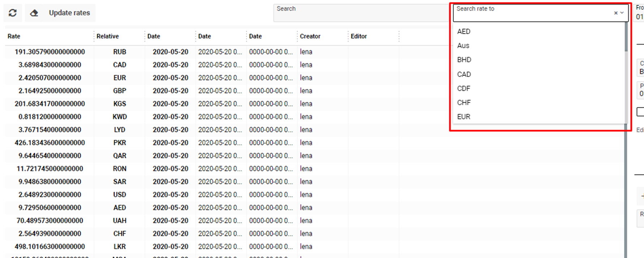Select AED from the currency list
Screen dimensions: 644x258
[x=464, y=31]
